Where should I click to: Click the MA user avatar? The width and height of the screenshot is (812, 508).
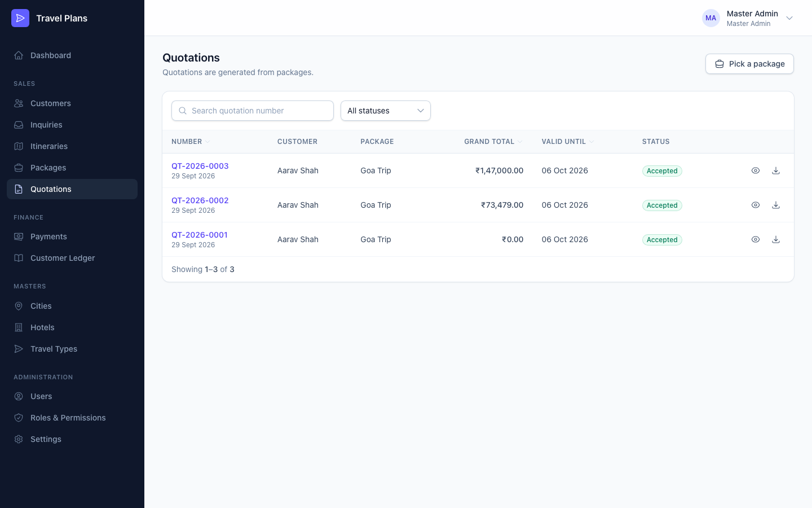point(711,18)
